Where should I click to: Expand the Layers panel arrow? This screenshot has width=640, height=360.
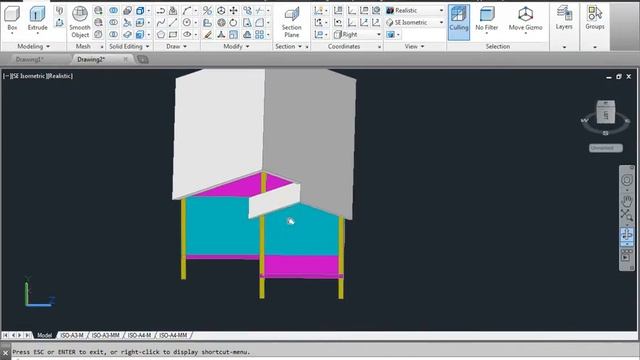[x=564, y=47]
